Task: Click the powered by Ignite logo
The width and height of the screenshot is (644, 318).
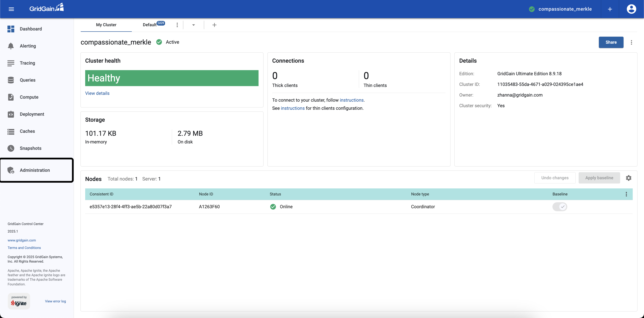Action: coord(19,301)
